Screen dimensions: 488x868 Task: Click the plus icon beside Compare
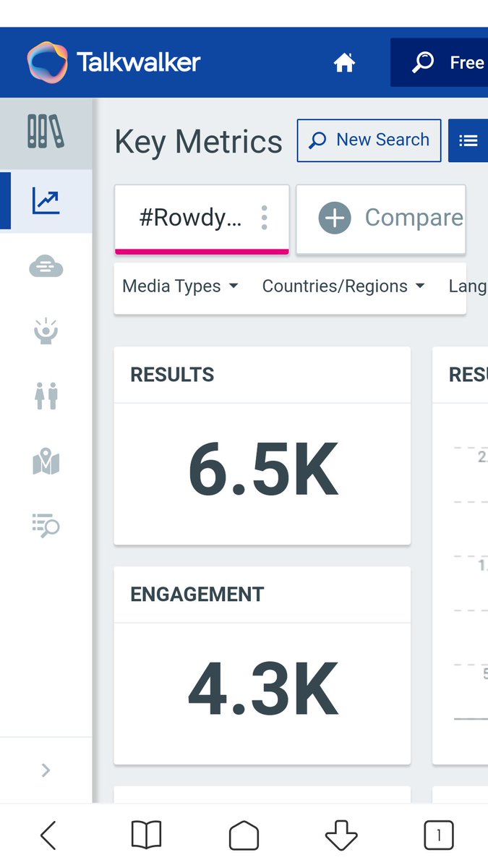[335, 218]
